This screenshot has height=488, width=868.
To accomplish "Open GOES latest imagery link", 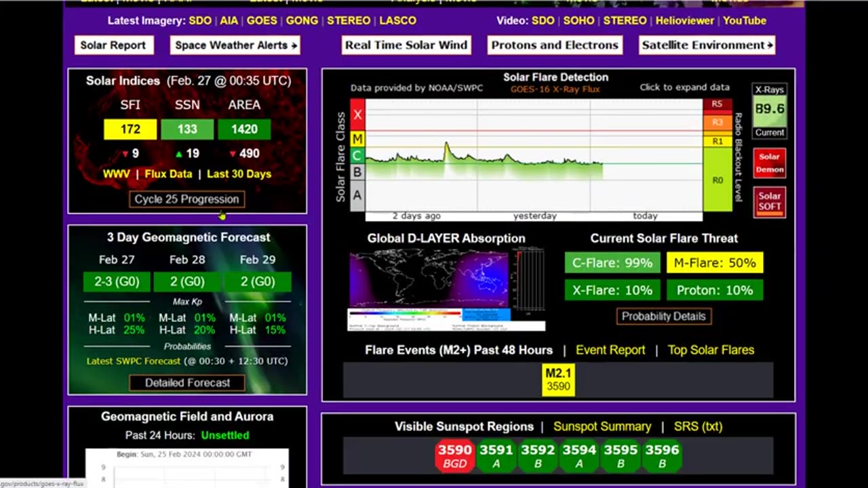I will coord(262,20).
